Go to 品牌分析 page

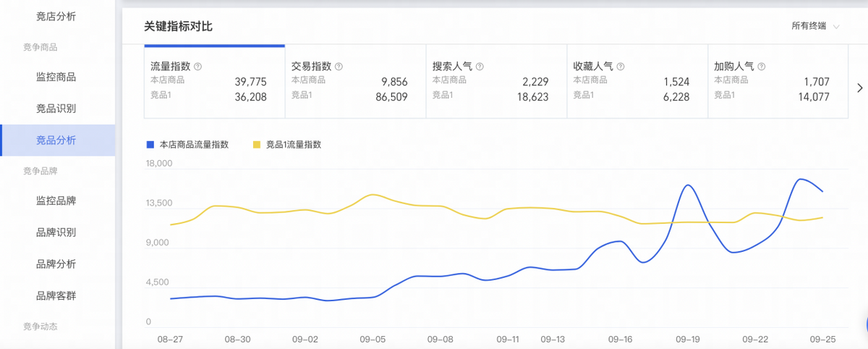pos(56,264)
